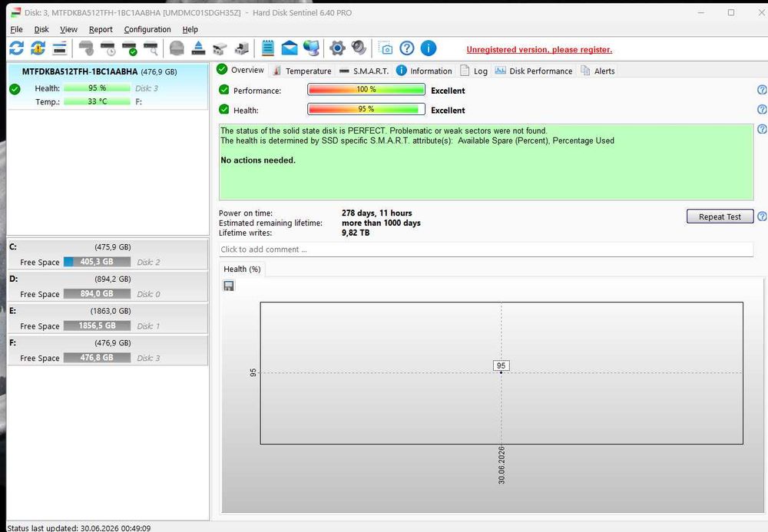Click the blue envelope e-mail icon
Image resolution: width=768 pixels, height=532 pixels.
tap(290, 48)
